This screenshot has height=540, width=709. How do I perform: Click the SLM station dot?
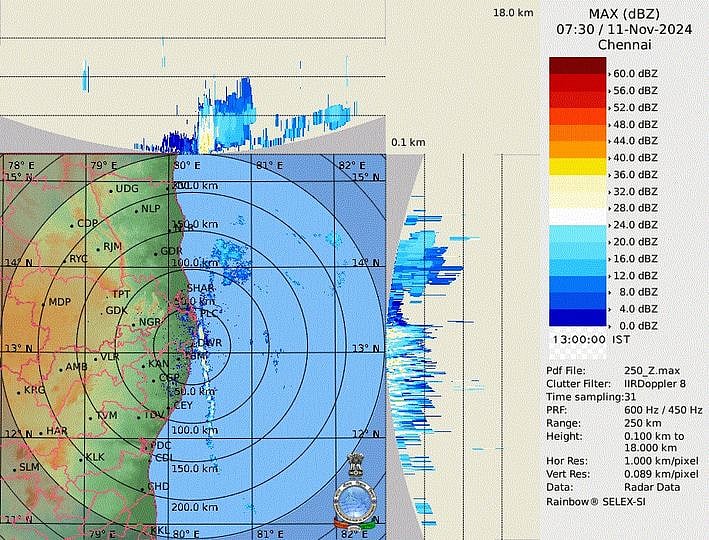pyautogui.click(x=15, y=468)
